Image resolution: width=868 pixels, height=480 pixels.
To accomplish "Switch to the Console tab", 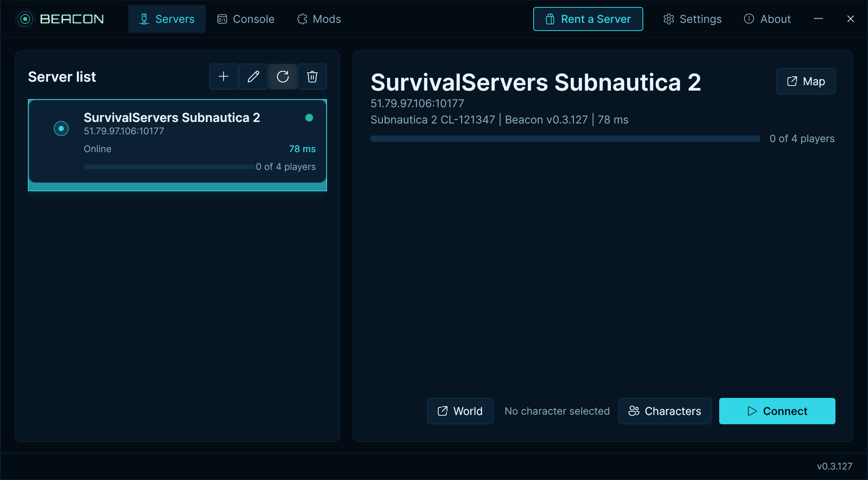I will (246, 19).
